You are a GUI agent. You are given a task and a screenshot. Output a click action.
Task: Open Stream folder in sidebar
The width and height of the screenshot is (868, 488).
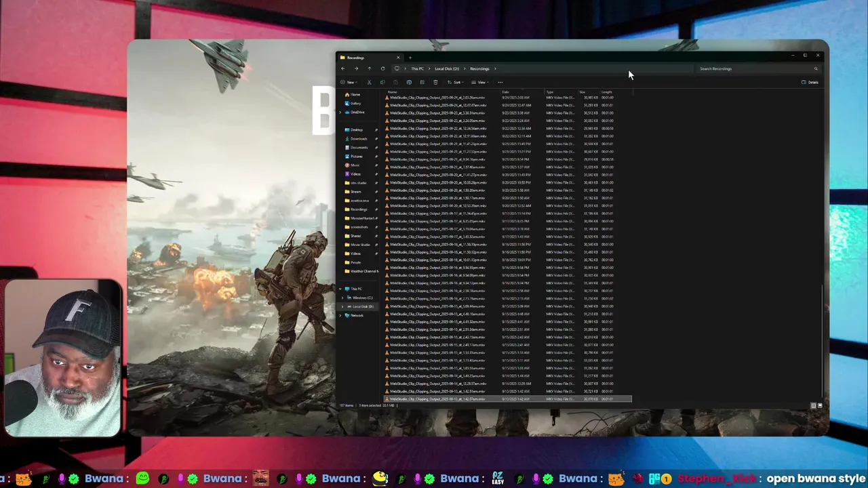353,191
